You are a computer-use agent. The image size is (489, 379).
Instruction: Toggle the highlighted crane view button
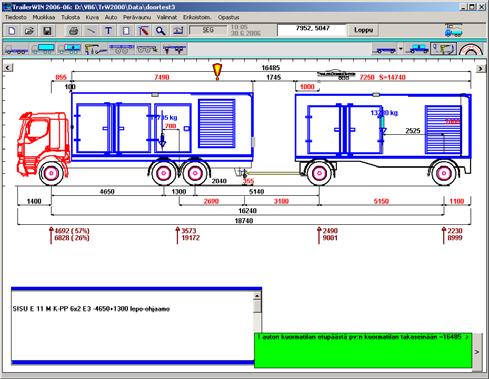coord(444,49)
